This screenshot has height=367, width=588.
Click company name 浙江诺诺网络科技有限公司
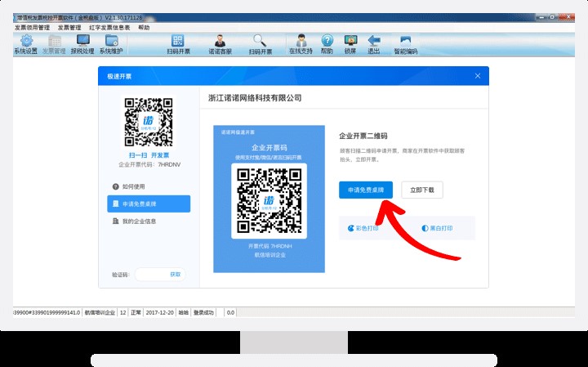tap(255, 98)
